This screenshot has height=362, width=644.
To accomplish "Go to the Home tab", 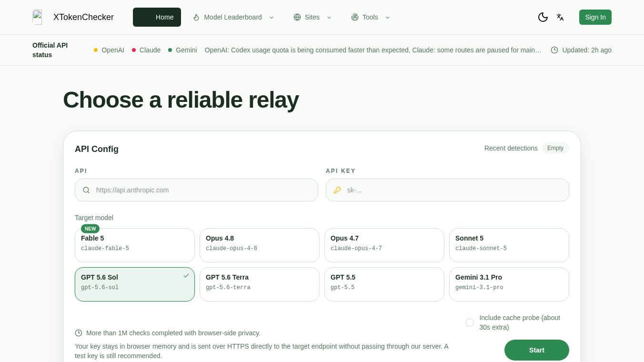I will point(157,17).
